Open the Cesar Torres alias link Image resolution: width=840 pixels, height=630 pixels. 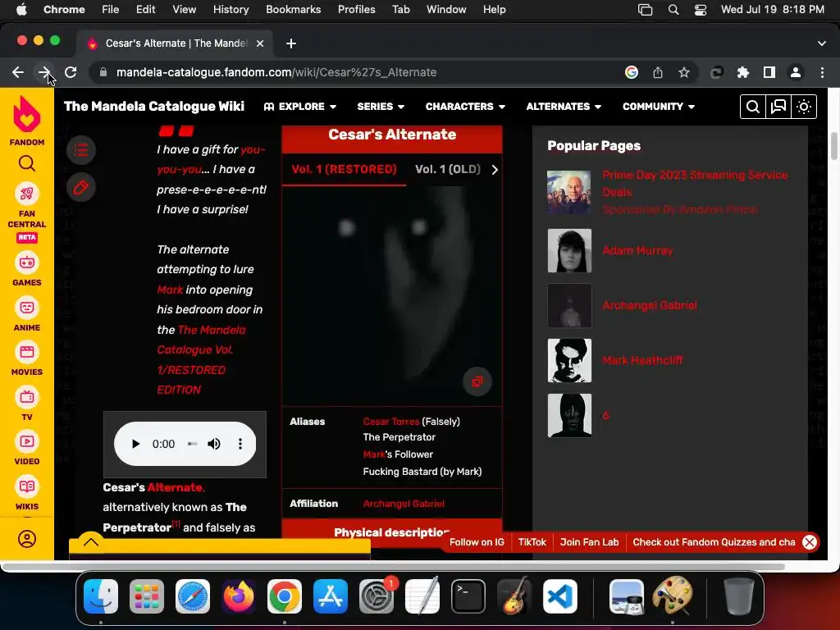(x=391, y=422)
